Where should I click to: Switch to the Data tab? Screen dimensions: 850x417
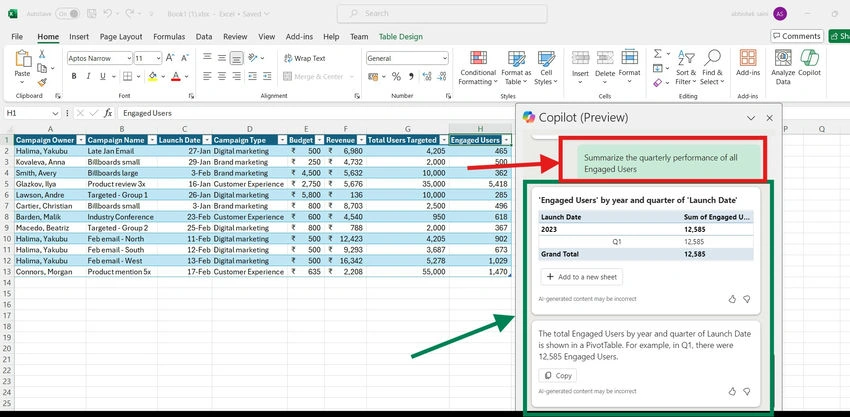(204, 36)
